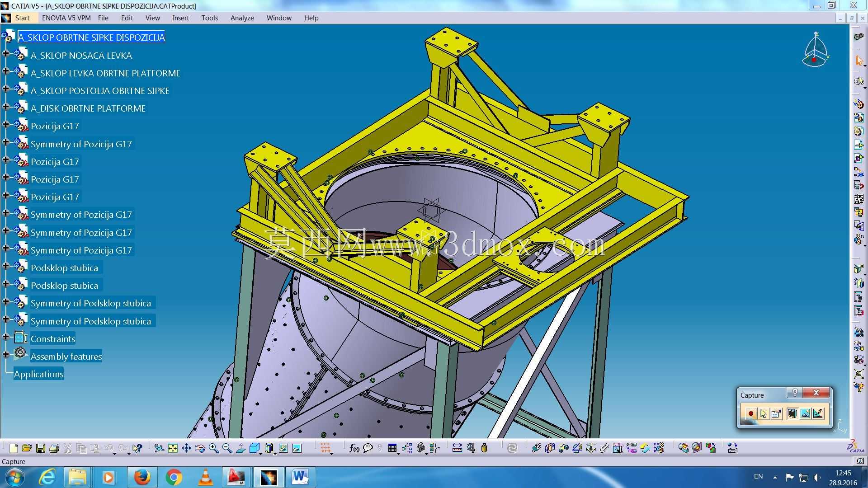Select the Pan tool icon
Image resolution: width=868 pixels, height=488 pixels.
pyautogui.click(x=186, y=448)
